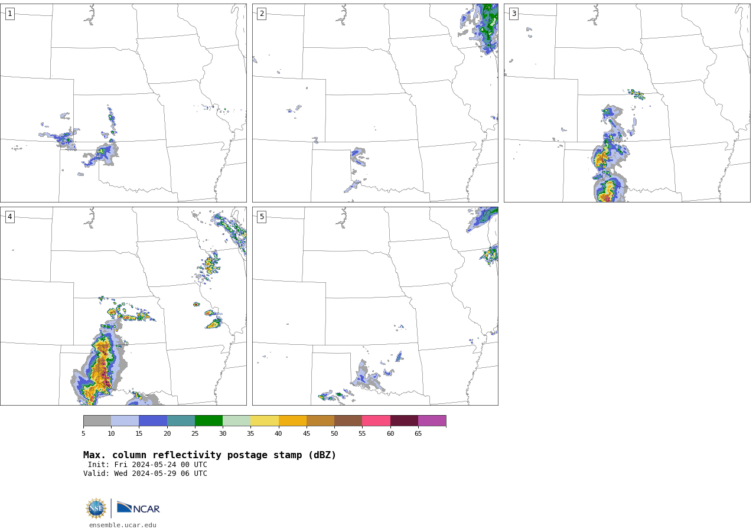Image resolution: width=756 pixels, height=532 pixels.
Task: Open ensemble member 3 reflectivity map
Action: point(627,103)
